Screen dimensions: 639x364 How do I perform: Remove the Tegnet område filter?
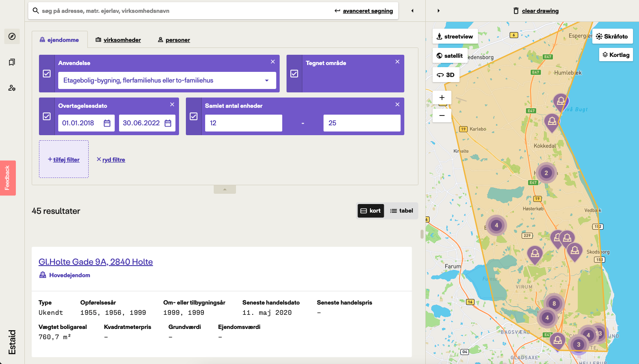coord(397,62)
